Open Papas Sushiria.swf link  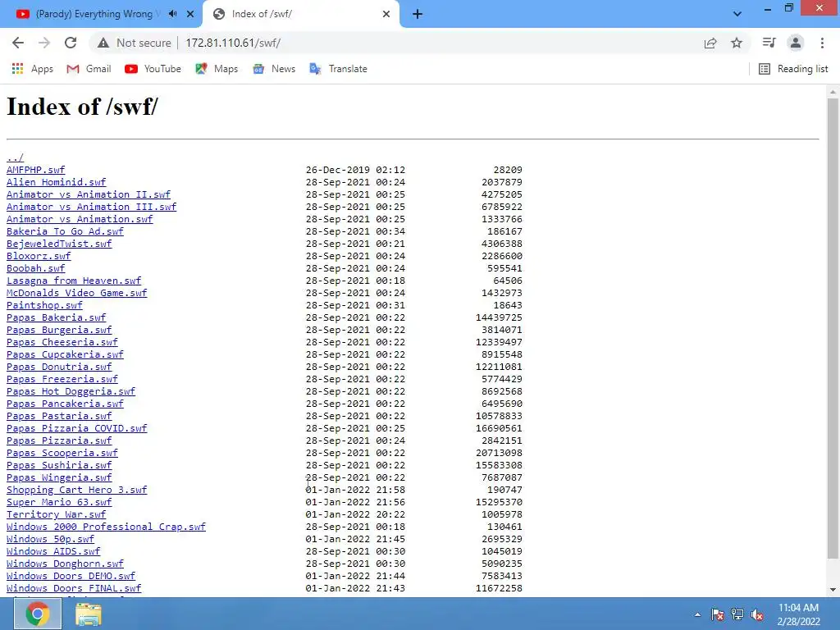coord(59,466)
